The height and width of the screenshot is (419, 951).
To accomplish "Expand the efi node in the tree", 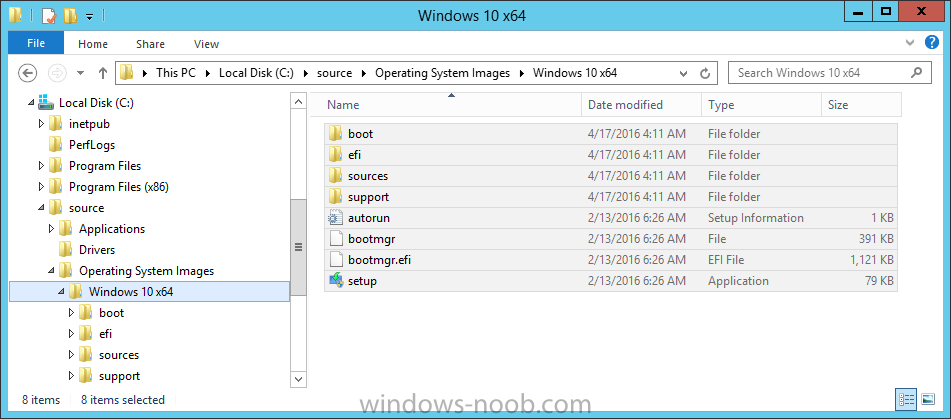I will click(x=71, y=334).
